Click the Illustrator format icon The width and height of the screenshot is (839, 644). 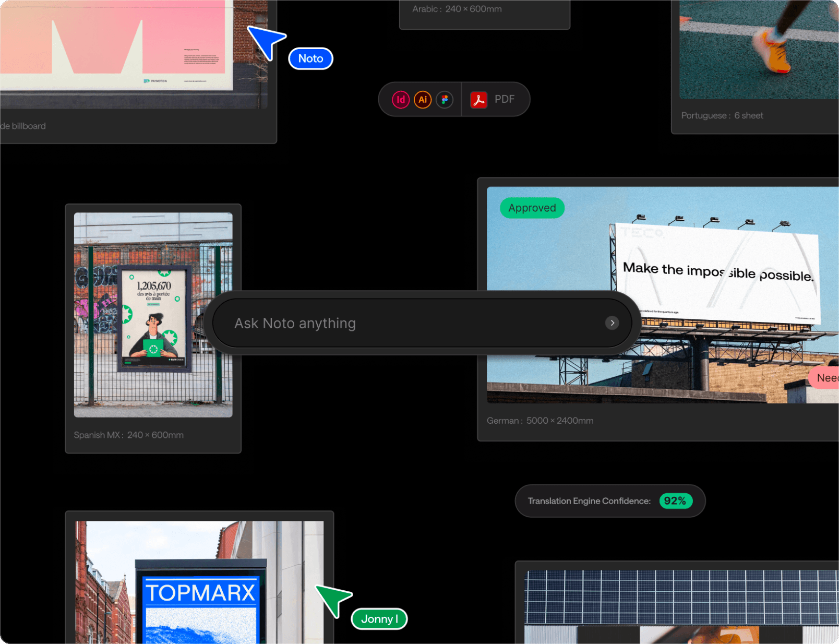pyautogui.click(x=423, y=99)
